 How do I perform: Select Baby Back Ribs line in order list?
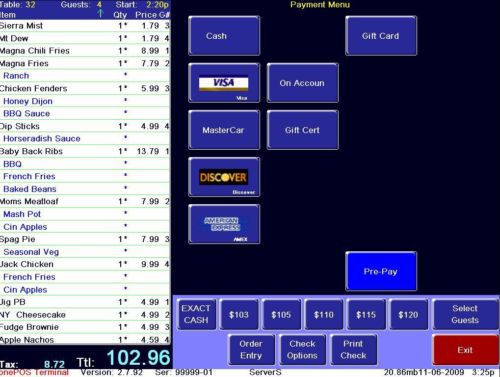pyautogui.click(x=85, y=151)
